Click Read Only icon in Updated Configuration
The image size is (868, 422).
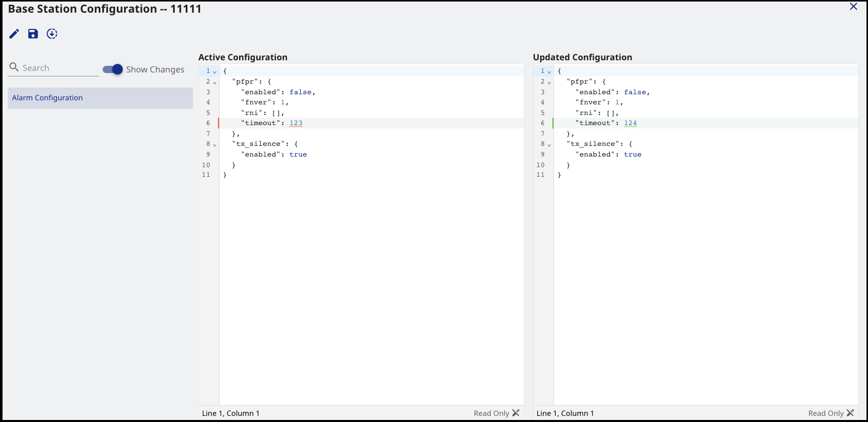(850, 413)
